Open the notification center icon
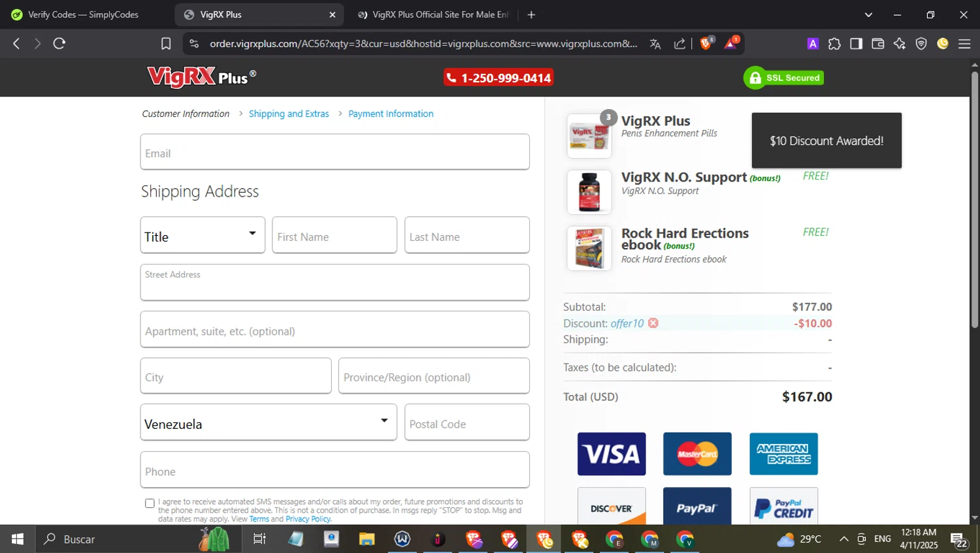 959,540
